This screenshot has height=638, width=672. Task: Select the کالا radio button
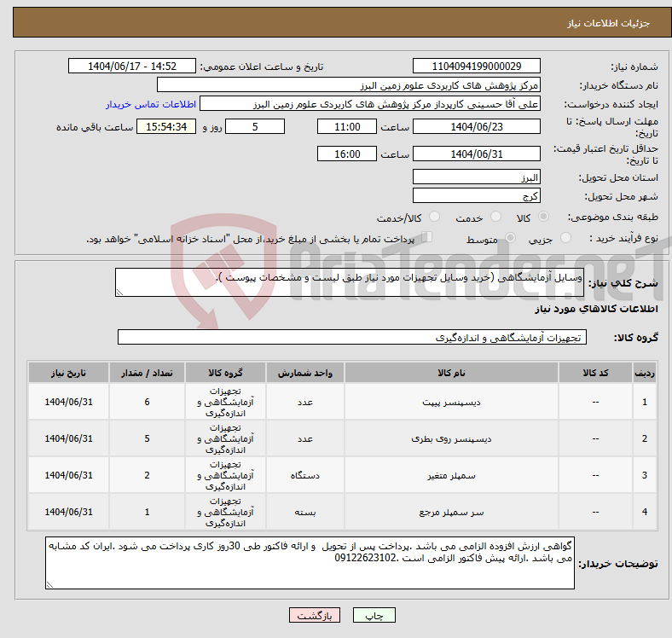[x=544, y=217]
